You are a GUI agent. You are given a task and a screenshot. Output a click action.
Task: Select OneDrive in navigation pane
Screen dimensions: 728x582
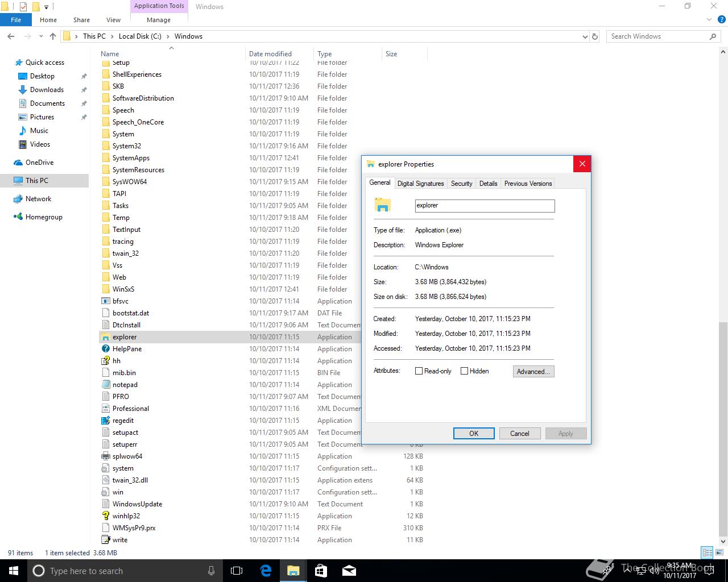point(39,163)
